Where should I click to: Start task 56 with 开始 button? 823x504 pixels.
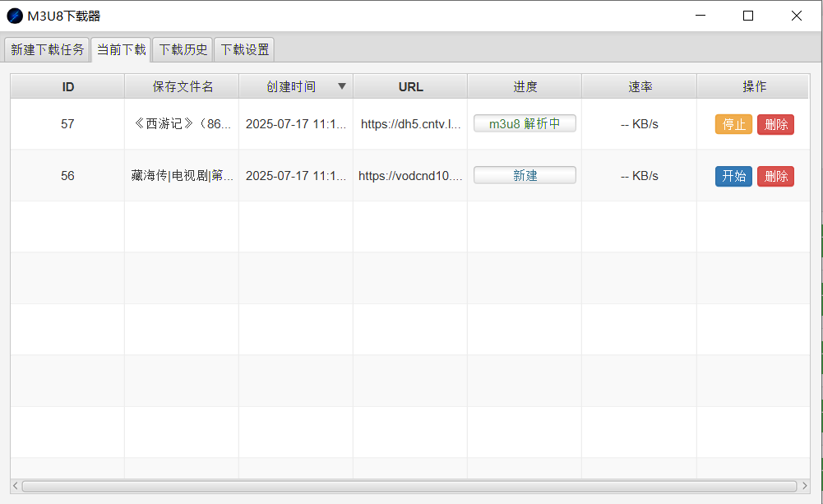pos(733,176)
